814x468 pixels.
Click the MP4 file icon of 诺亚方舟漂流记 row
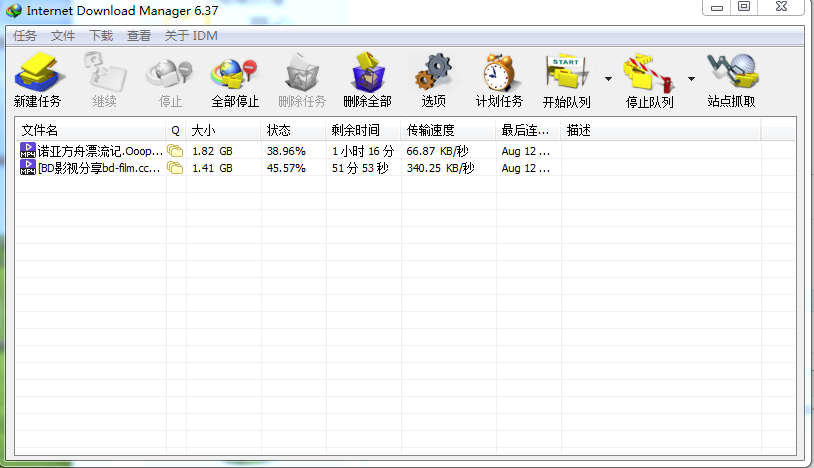pos(28,150)
